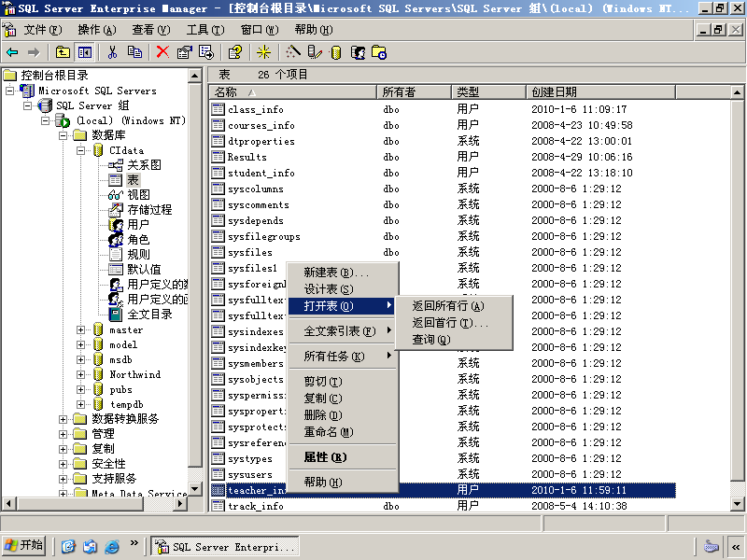Click the Register Server toolbar icon
Image resolution: width=747 pixels, height=560 pixels.
(x=315, y=52)
